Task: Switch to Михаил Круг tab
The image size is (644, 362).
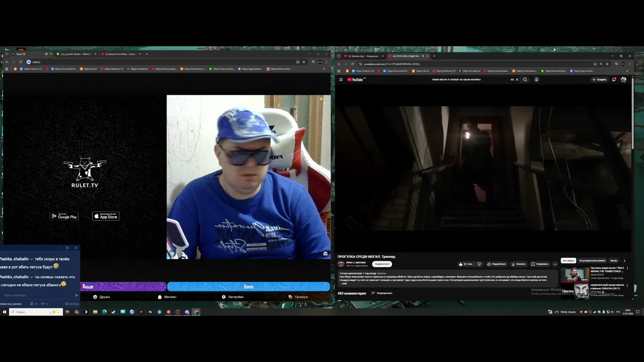Action: point(363,56)
